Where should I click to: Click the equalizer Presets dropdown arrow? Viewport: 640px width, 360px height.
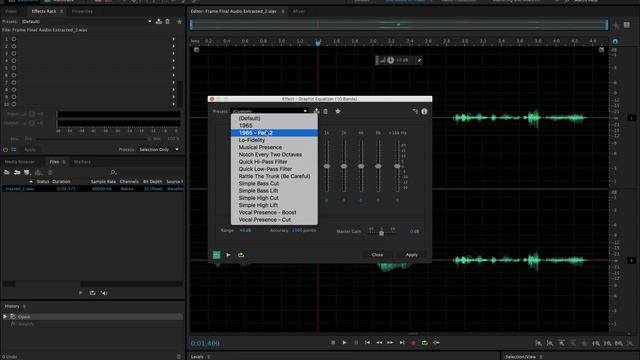pyautogui.click(x=305, y=111)
